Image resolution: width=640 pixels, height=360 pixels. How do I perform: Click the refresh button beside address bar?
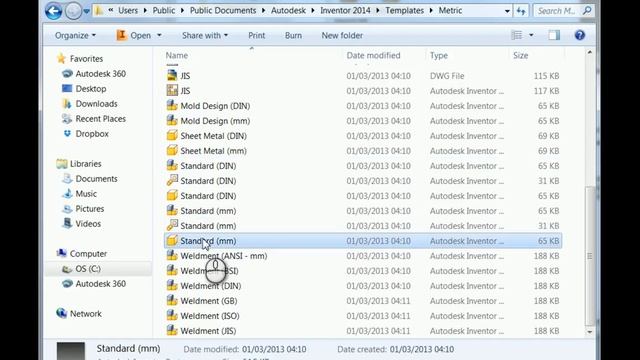(x=521, y=11)
